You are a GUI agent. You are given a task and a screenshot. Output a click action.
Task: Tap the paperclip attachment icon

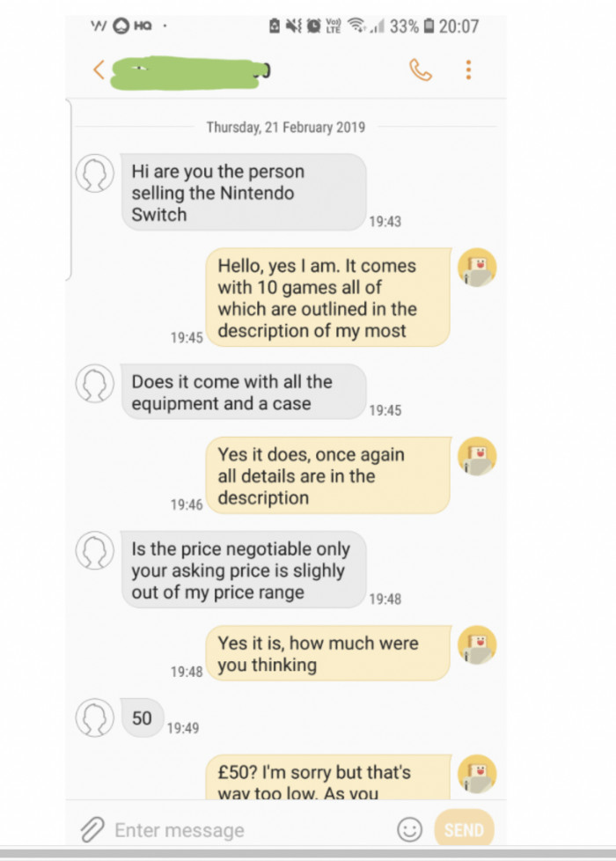click(x=91, y=828)
